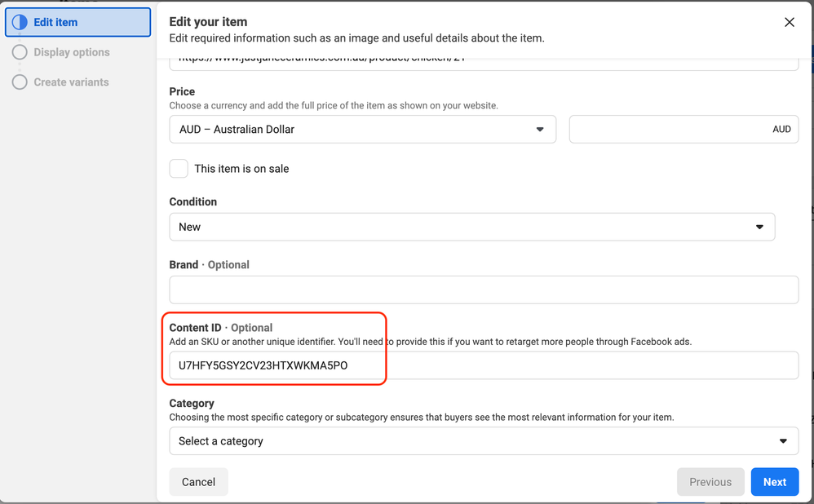Viewport: 814px width, 504px height.
Task: Focus the price amount input field
Action: [x=669, y=130]
